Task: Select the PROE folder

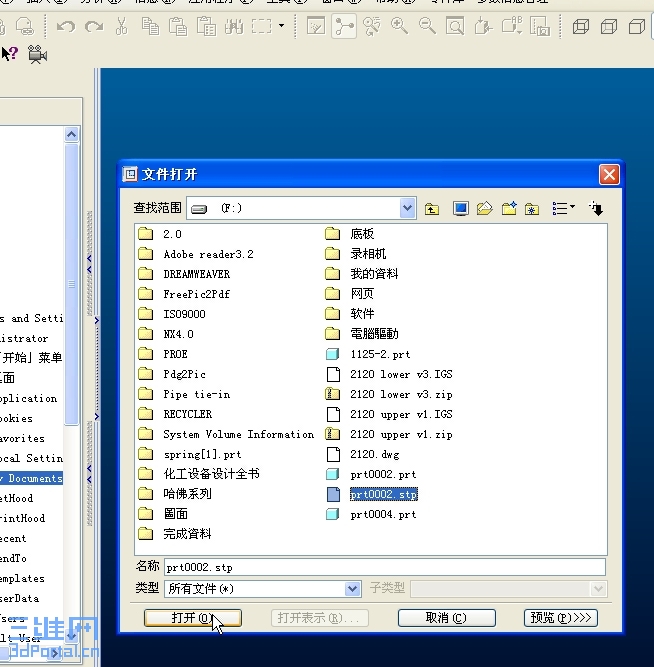Action: (x=175, y=354)
